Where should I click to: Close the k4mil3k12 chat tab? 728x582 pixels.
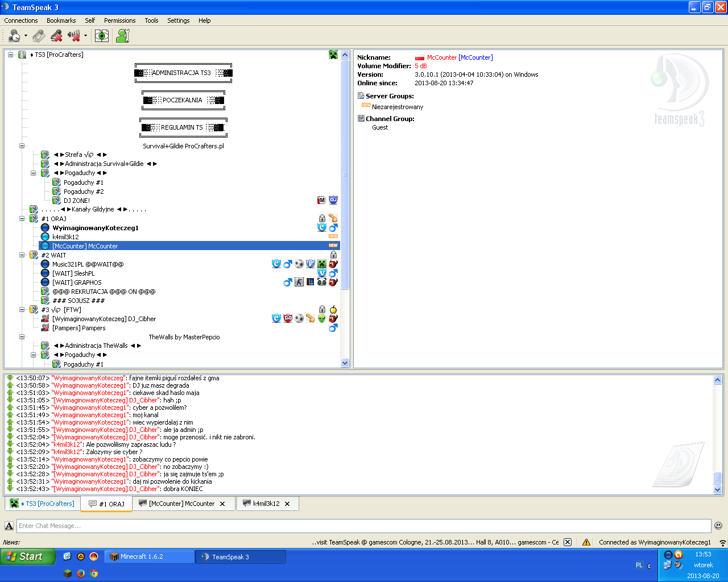(287, 504)
